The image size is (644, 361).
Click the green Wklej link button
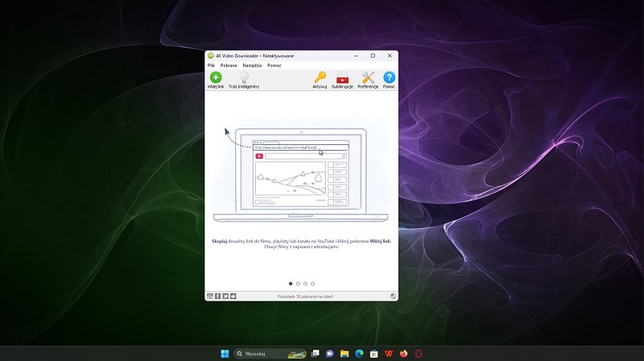pyautogui.click(x=216, y=80)
